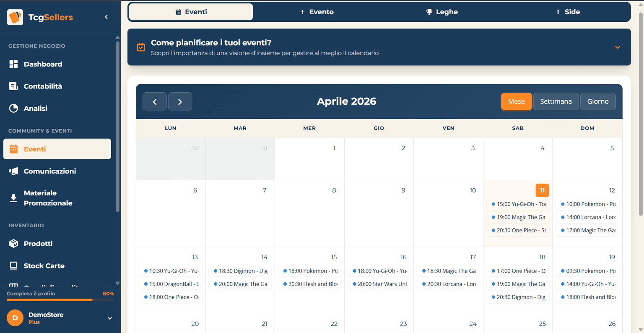Open 15:00 DragonBall event on April 13
Screen dimensions: 644x333
tap(170, 284)
